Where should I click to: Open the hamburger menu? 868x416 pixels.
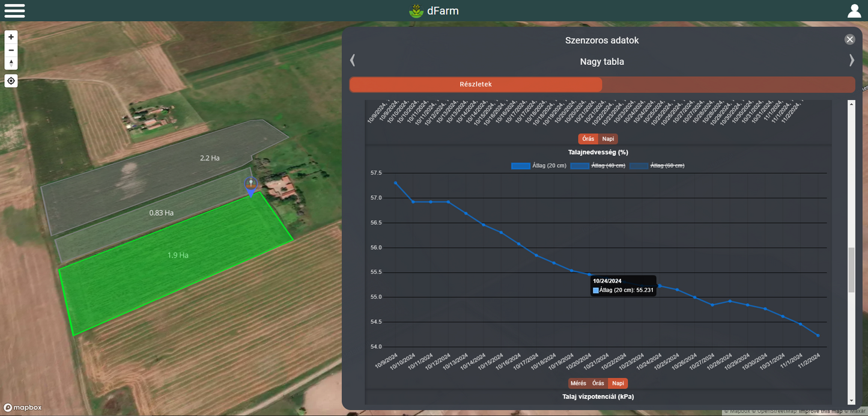[14, 11]
